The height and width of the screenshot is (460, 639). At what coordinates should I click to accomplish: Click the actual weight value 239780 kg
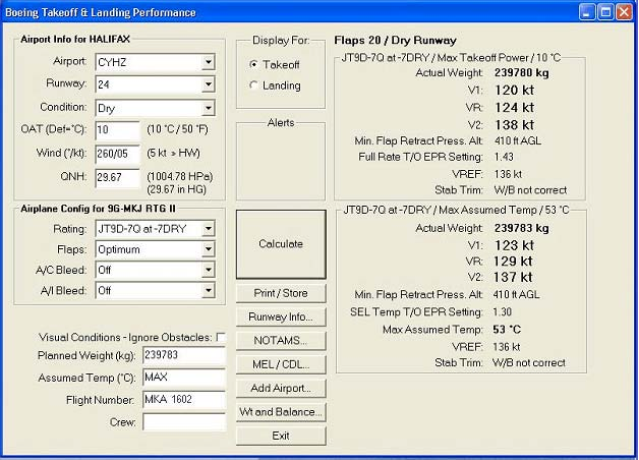522,73
